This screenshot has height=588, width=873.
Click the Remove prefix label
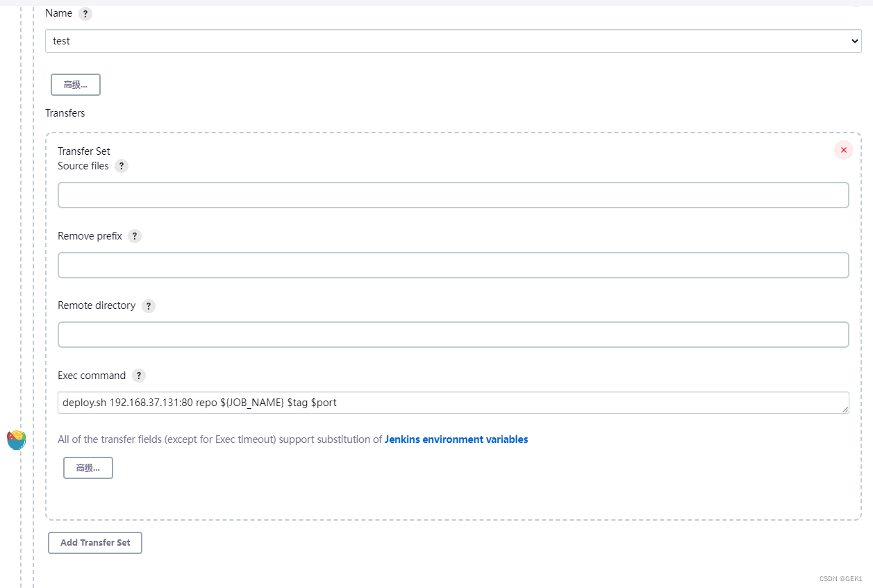(90, 236)
